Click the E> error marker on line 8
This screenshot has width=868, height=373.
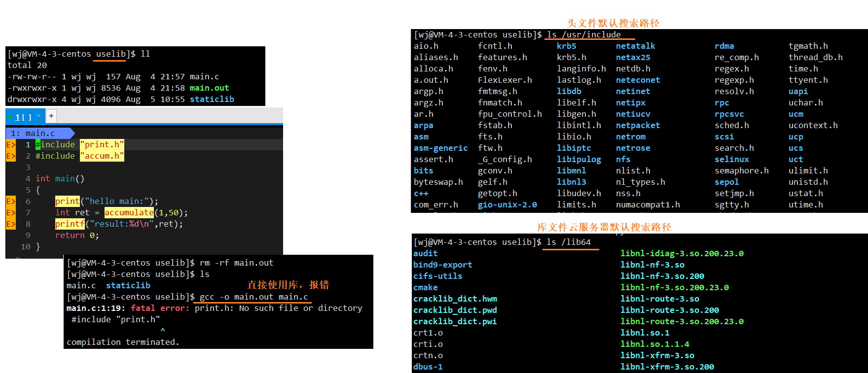coord(11,224)
